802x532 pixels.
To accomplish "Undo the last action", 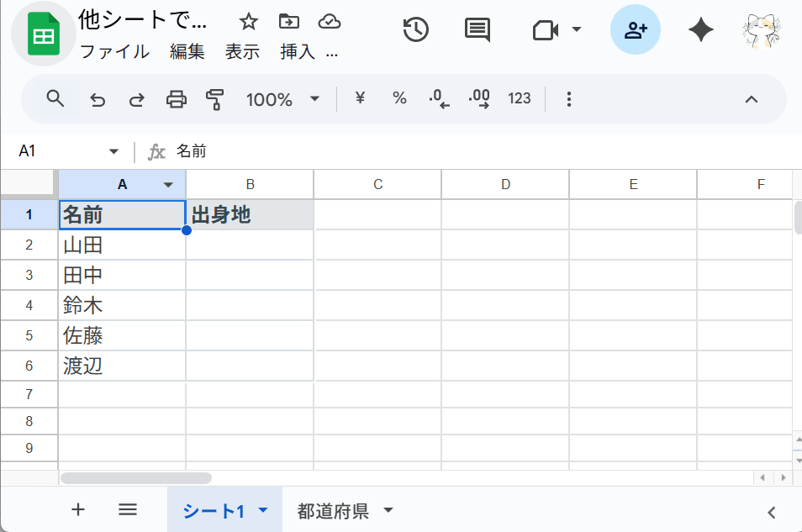I will [x=97, y=99].
